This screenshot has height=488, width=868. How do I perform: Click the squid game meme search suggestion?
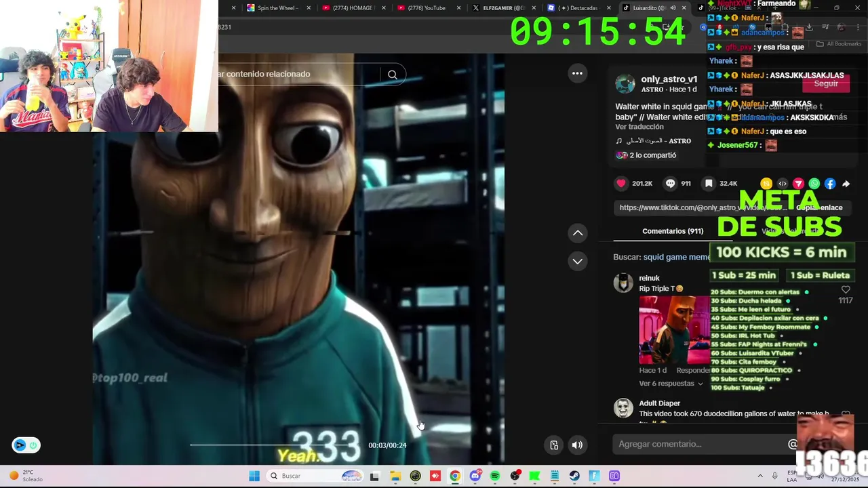pyautogui.click(x=677, y=257)
